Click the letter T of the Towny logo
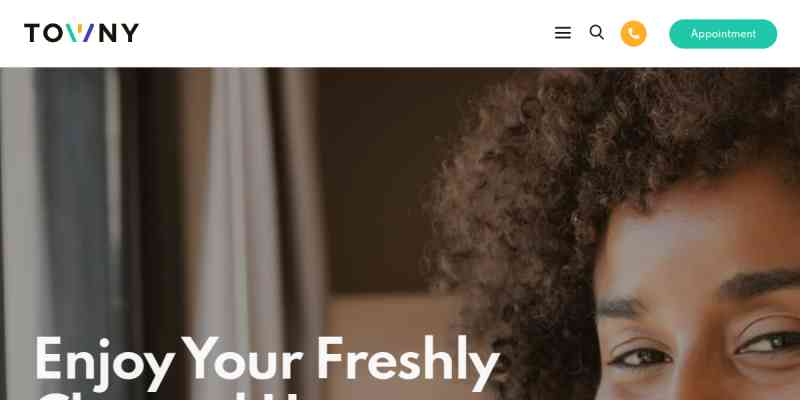This screenshot has width=800, height=400. tap(32, 33)
